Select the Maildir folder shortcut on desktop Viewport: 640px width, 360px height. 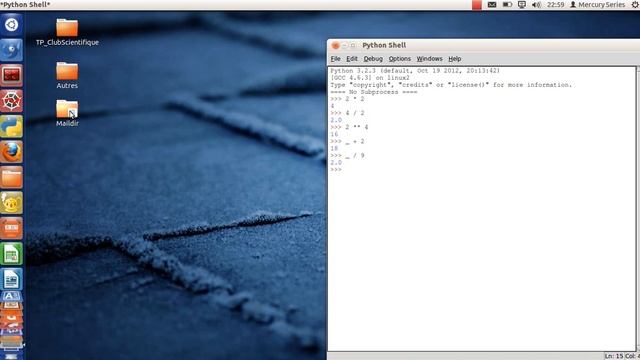67,113
